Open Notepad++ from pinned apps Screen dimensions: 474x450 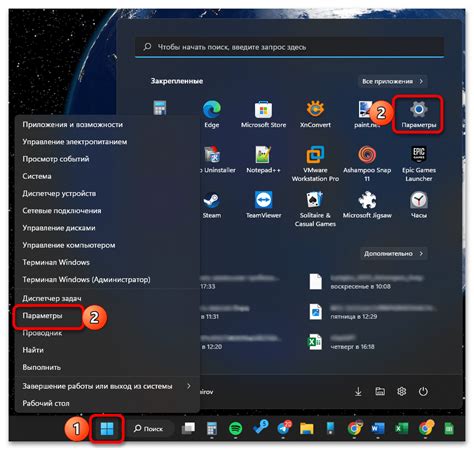pyautogui.click(x=263, y=159)
